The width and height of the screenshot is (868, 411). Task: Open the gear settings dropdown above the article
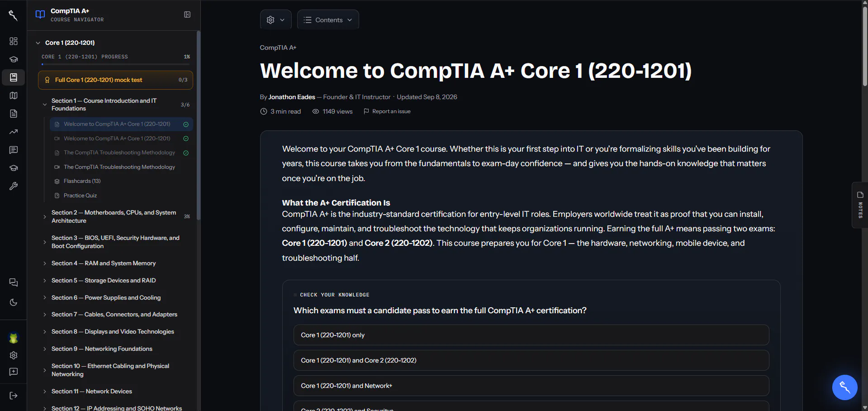point(275,20)
